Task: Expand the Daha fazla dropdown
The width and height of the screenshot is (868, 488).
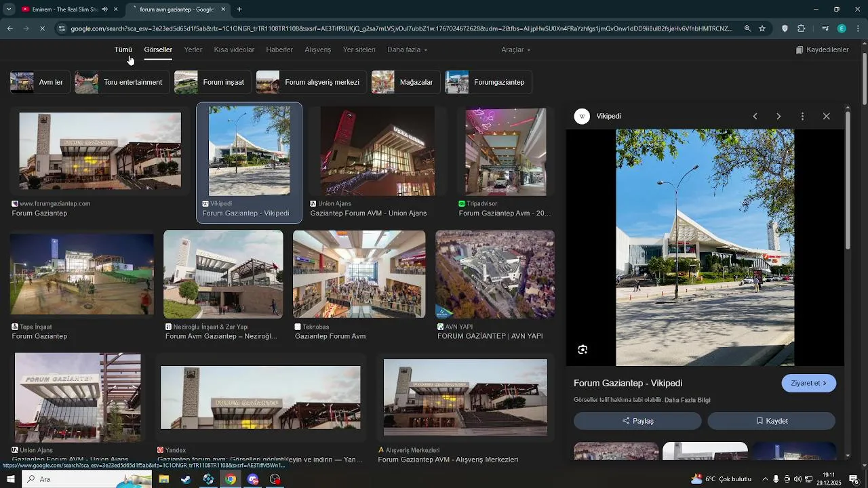Action: click(407, 49)
